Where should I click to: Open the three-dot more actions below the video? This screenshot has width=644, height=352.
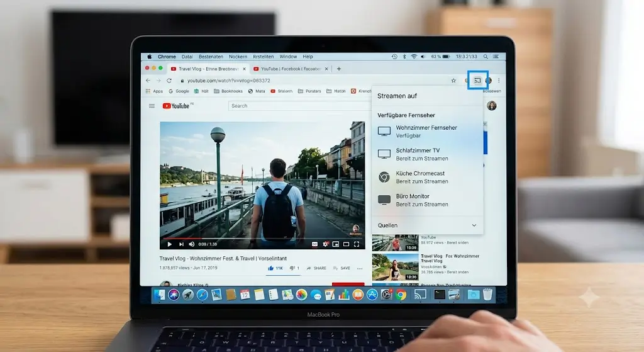point(360,268)
